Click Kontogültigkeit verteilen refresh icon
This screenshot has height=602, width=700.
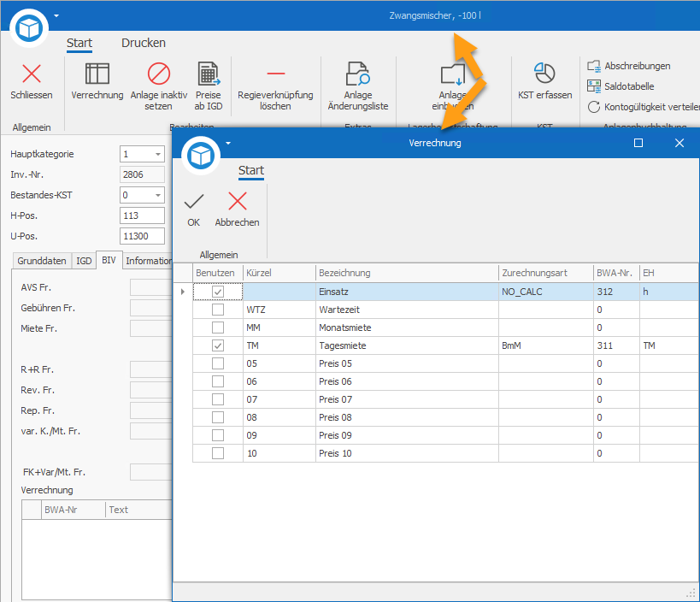(593, 107)
